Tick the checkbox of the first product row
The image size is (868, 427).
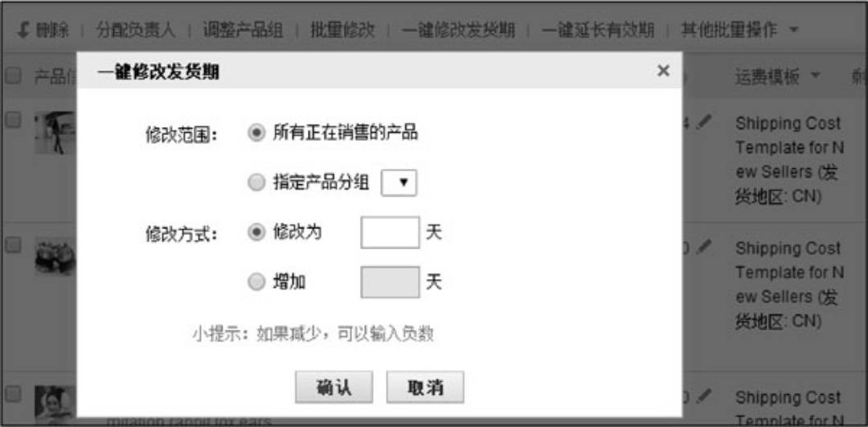click(13, 120)
